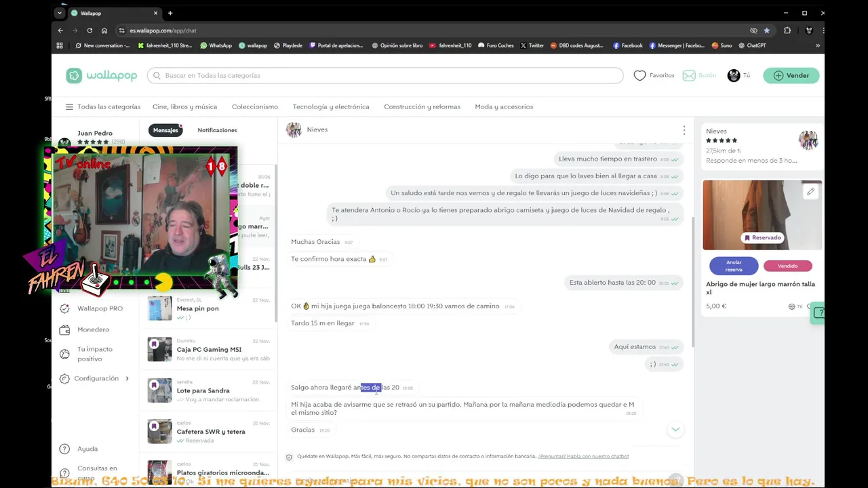Click the Vender button
Image resolution: width=868 pixels, height=488 pixels.
(791, 75)
